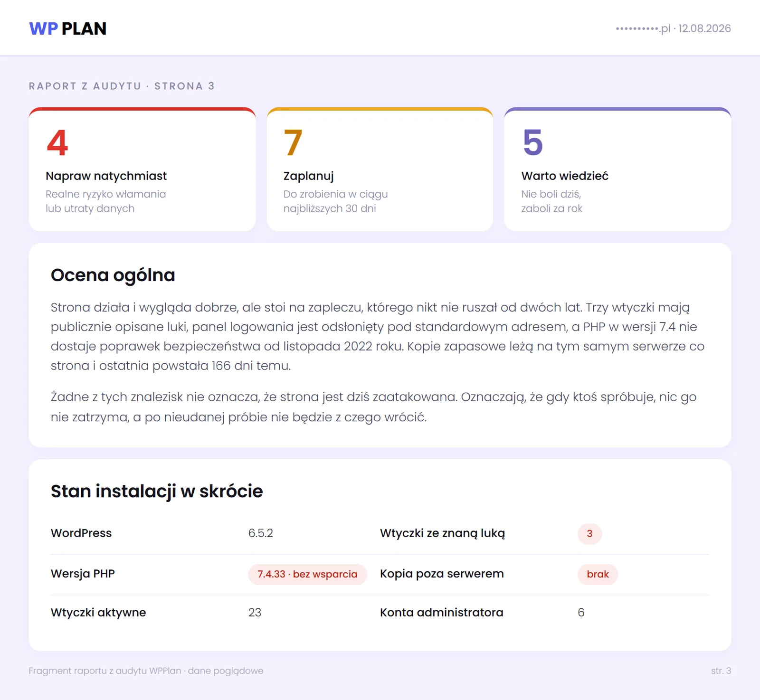
Task: Click the red 'brak' badge
Action: [598, 574]
